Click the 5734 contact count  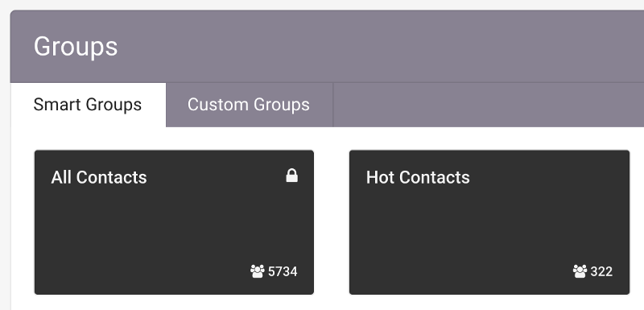tap(283, 272)
